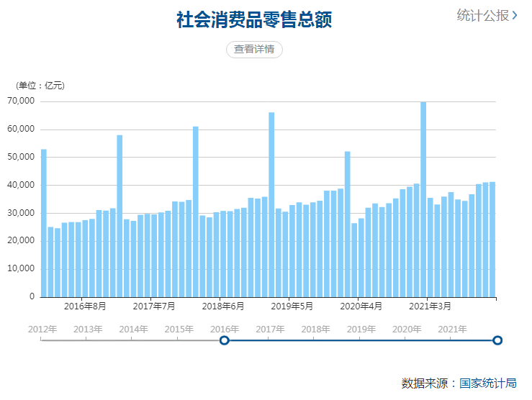Click the unit label (单位：亿元)
532x400 pixels.
(x=40, y=86)
